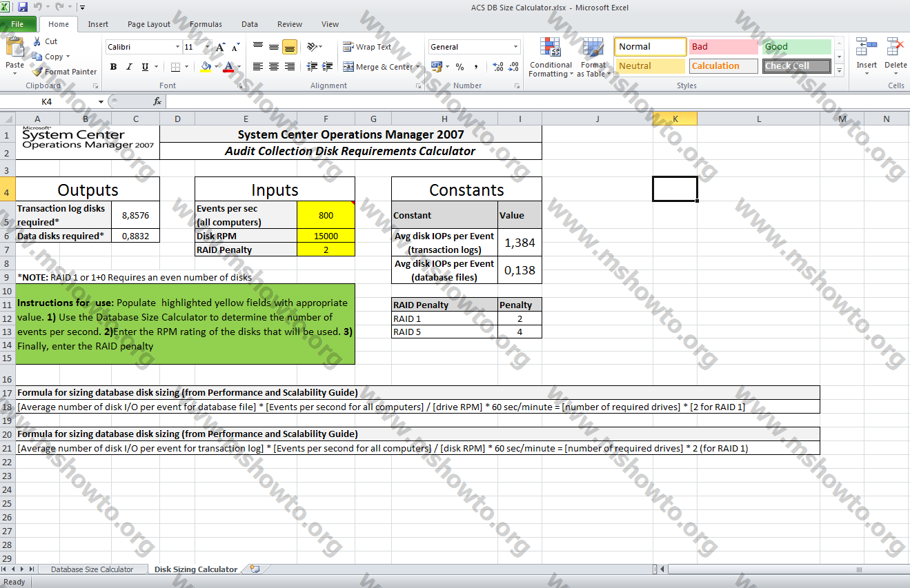Switch to the Data tab

[x=250, y=24]
